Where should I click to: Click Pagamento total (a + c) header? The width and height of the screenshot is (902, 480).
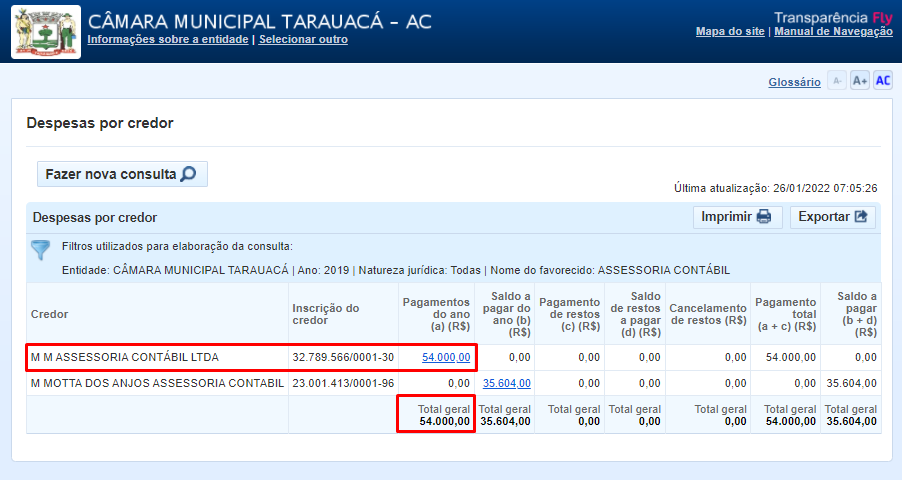(x=785, y=314)
